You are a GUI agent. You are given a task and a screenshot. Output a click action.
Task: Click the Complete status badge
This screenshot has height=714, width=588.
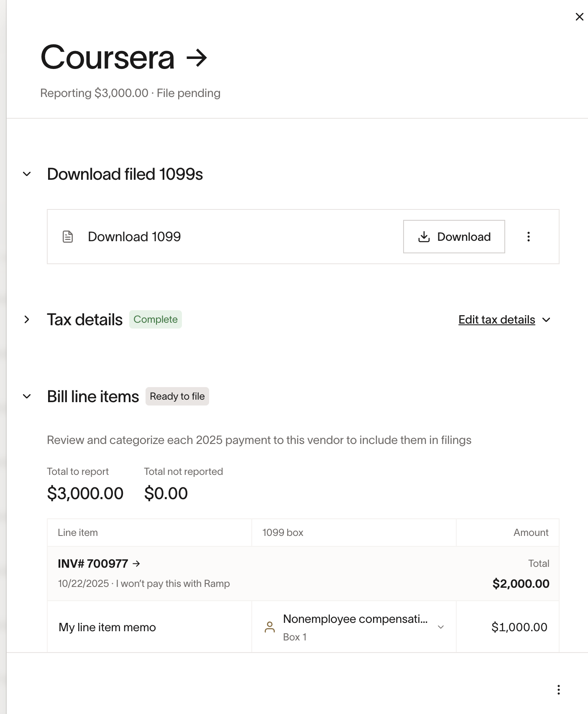pyautogui.click(x=155, y=319)
